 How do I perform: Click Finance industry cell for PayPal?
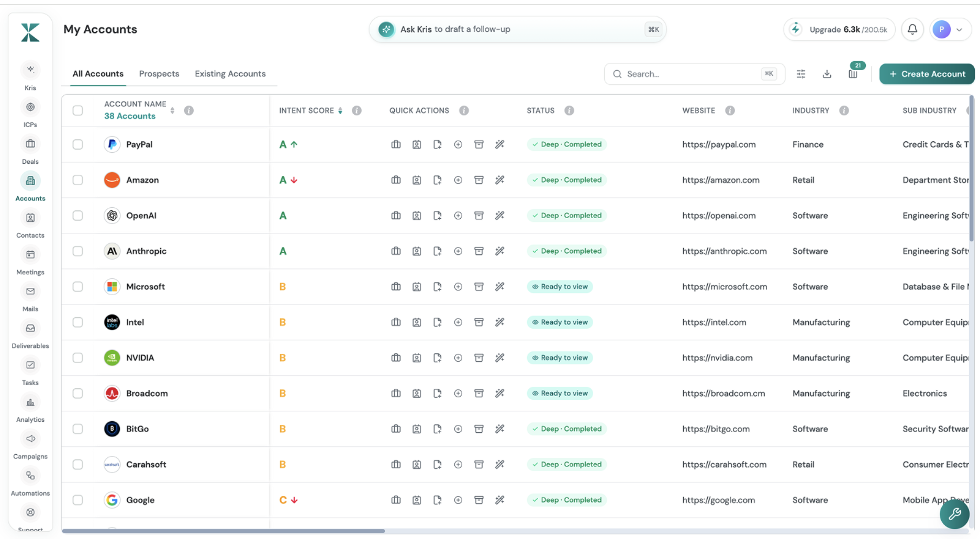pos(808,144)
